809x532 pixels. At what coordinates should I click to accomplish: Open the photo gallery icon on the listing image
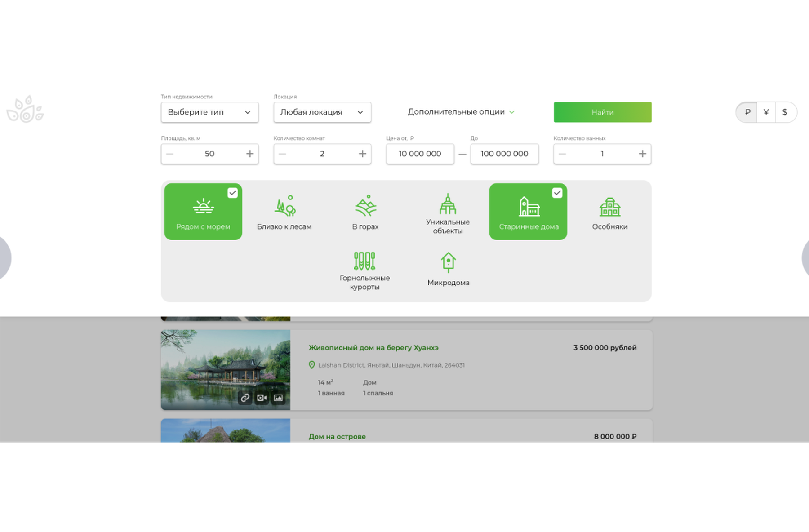[x=278, y=398]
